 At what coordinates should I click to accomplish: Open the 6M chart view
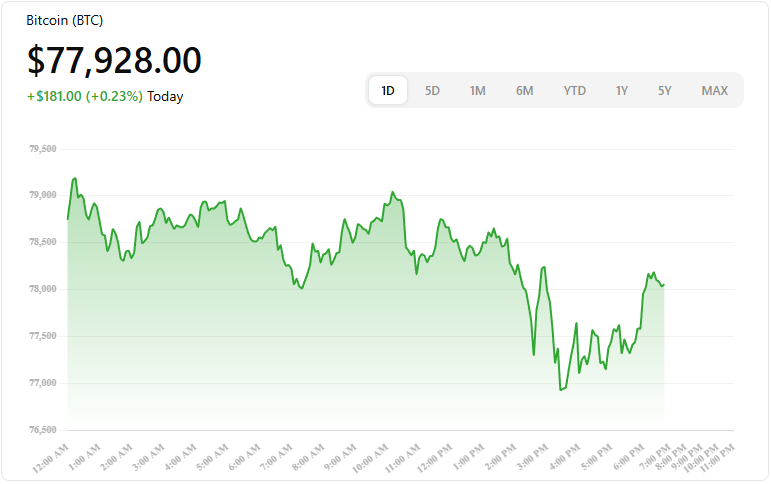525,91
